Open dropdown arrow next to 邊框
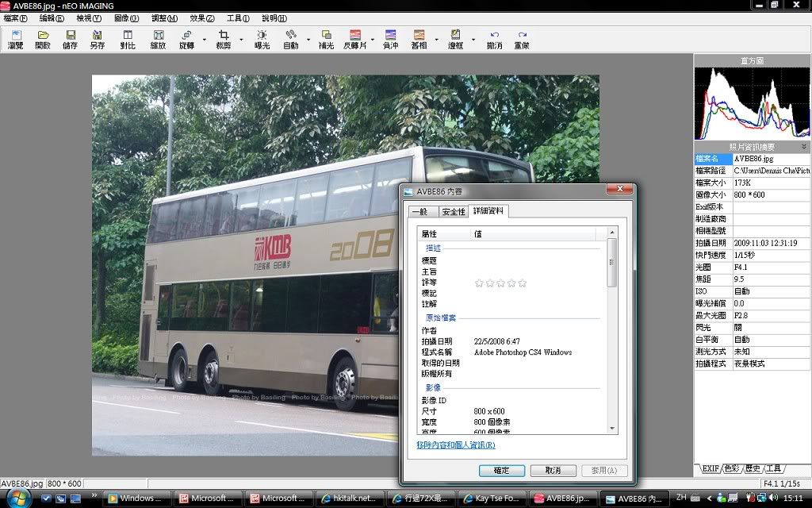The width and height of the screenshot is (812, 508). click(x=473, y=40)
